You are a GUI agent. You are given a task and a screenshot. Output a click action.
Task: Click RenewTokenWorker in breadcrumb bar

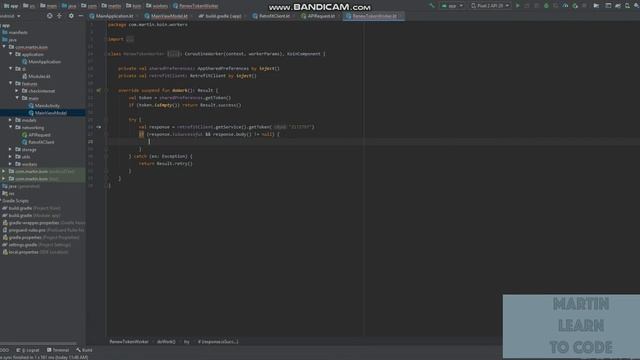[x=129, y=342]
